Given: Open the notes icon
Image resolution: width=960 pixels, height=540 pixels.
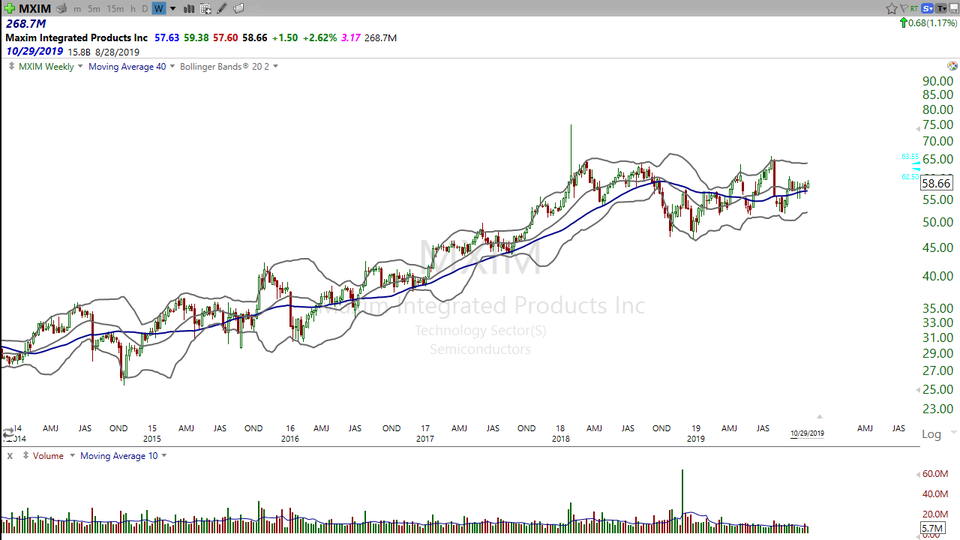Looking at the screenshot, I should (x=239, y=9).
